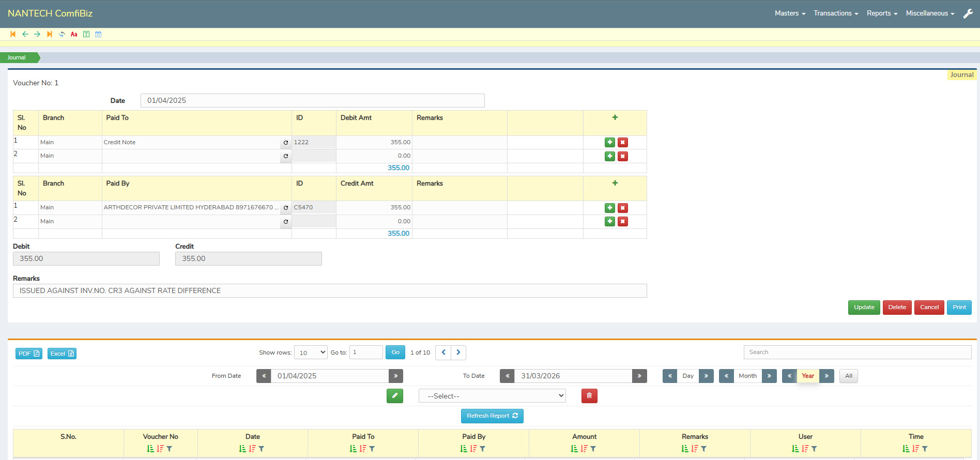Select the Year range toggle

(807, 376)
